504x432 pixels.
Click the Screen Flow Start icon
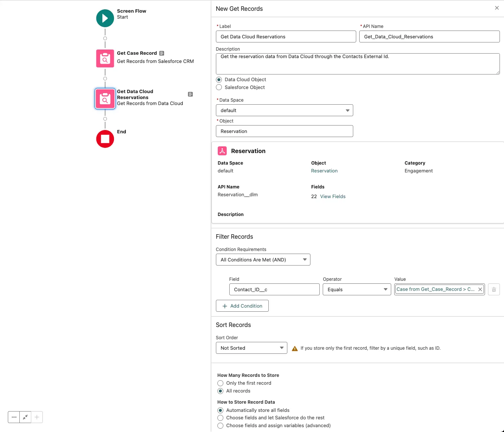105,18
